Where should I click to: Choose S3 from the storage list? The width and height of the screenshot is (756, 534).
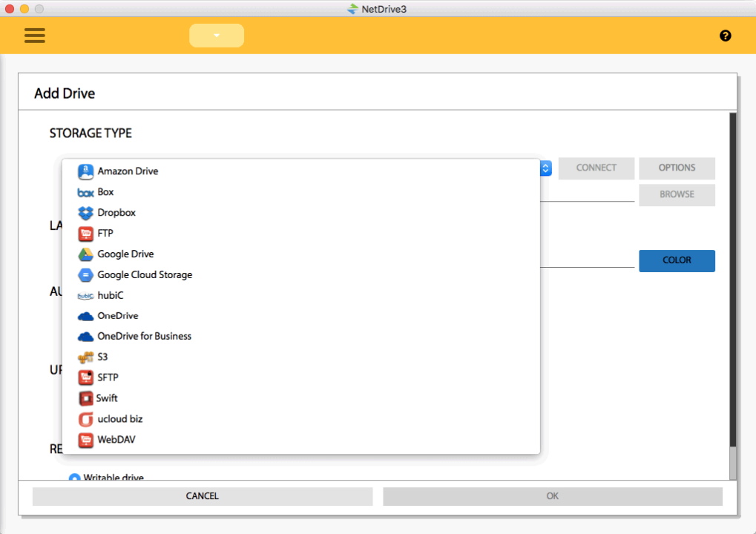[x=301, y=357]
